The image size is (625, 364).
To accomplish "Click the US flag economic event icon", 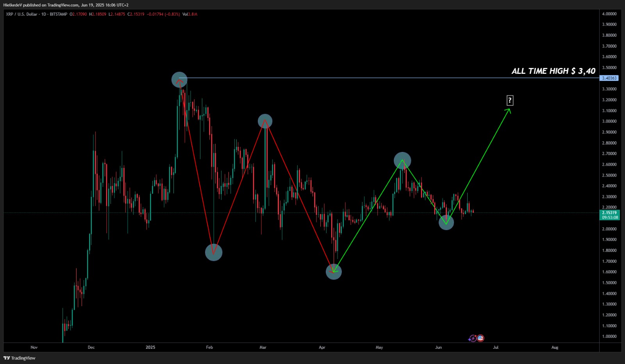I will coord(480,338).
